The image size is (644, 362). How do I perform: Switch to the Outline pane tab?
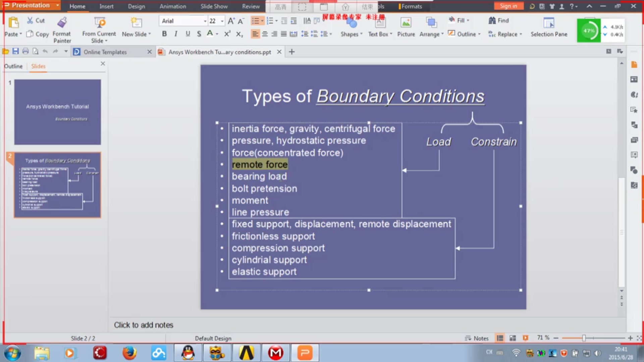13,66
